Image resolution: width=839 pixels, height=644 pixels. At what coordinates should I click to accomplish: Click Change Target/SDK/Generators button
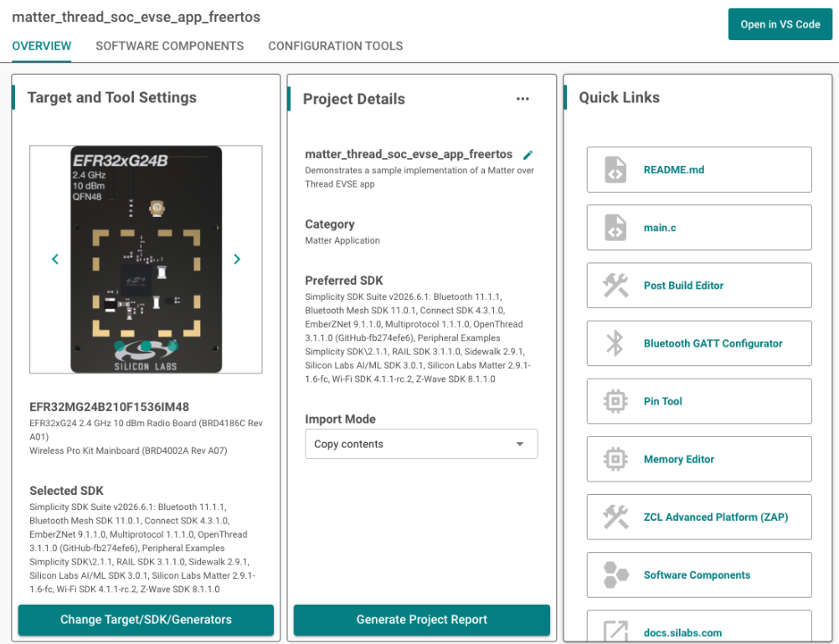pyautogui.click(x=146, y=620)
